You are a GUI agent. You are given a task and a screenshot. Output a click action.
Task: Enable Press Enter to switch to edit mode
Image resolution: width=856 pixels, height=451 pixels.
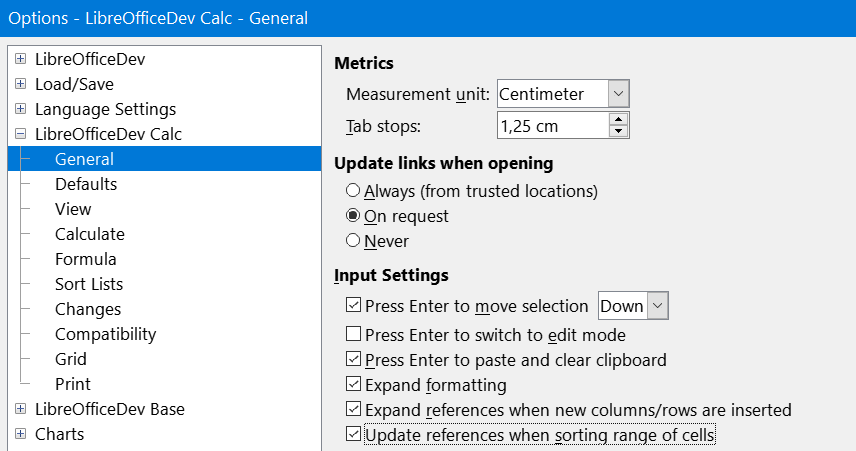click(x=353, y=334)
